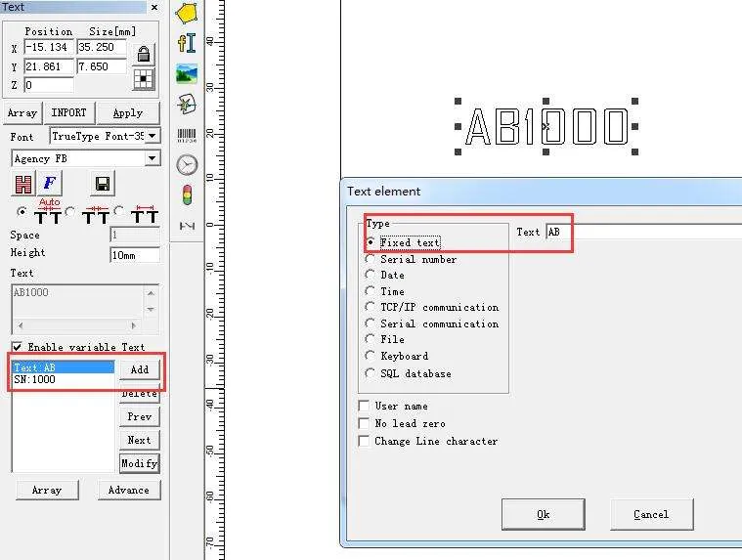Select Fixed text type
The width and height of the screenshot is (742, 560).
(371, 241)
